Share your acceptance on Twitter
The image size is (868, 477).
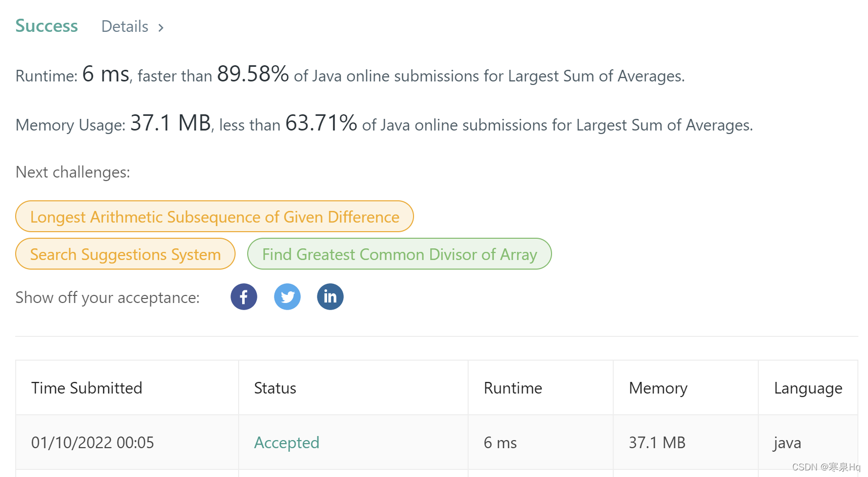pyautogui.click(x=287, y=297)
